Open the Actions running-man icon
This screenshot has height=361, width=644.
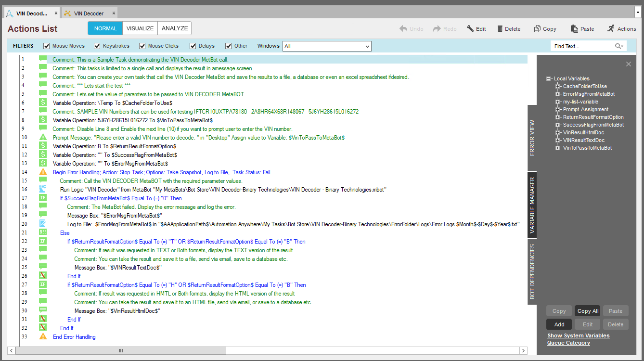point(611,29)
